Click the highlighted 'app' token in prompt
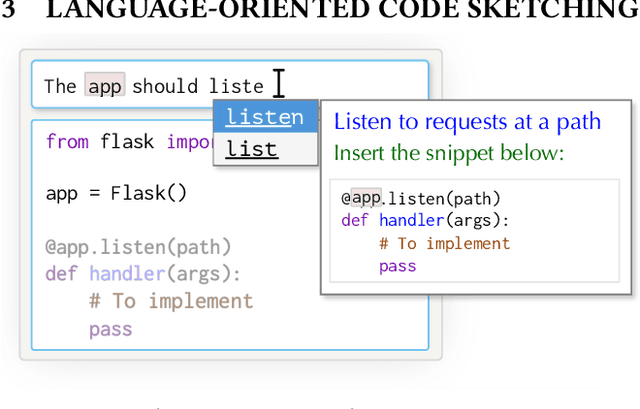 pos(104,86)
